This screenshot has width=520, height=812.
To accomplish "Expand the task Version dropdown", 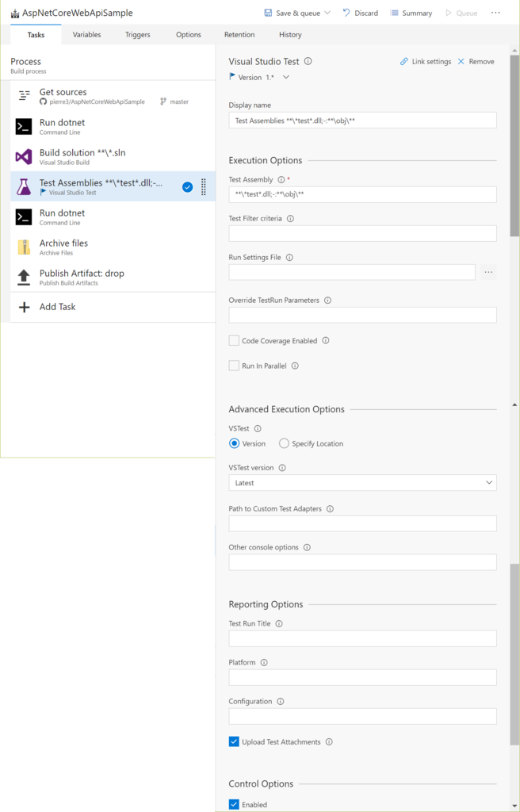I will tap(286, 78).
